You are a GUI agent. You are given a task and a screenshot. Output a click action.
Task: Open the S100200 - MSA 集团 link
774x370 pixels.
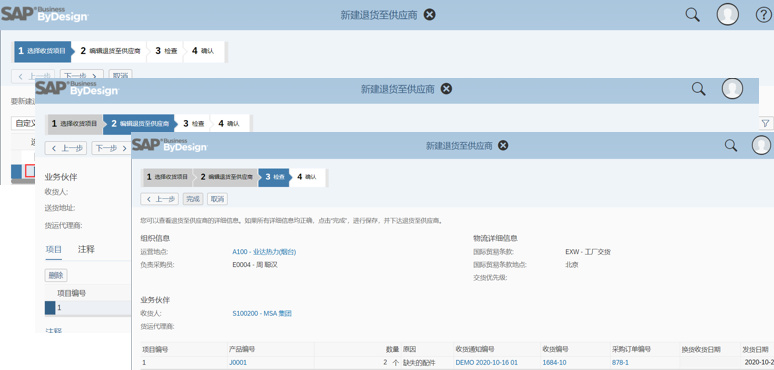click(x=262, y=314)
